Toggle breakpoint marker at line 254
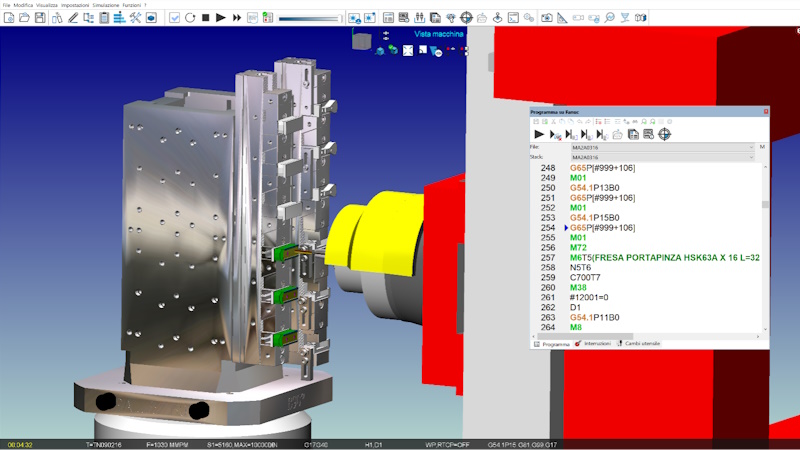Viewport: 800px width, 450px height. point(565,228)
